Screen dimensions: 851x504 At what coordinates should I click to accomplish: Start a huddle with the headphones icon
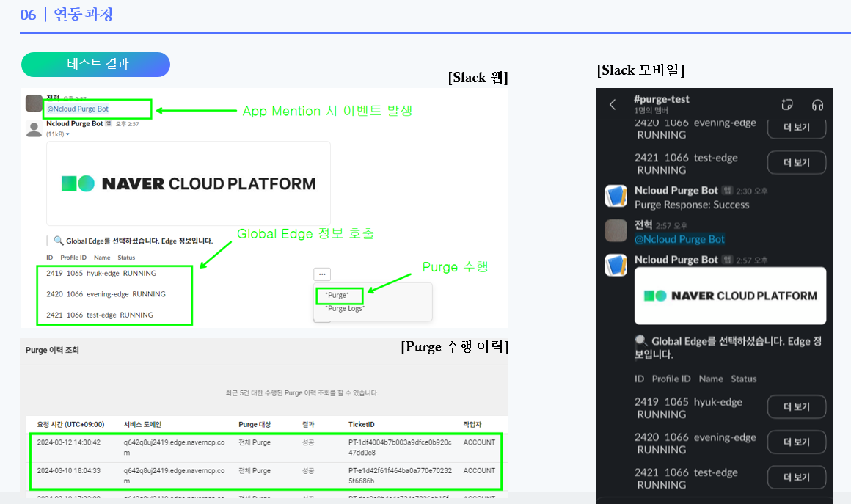coord(817,105)
